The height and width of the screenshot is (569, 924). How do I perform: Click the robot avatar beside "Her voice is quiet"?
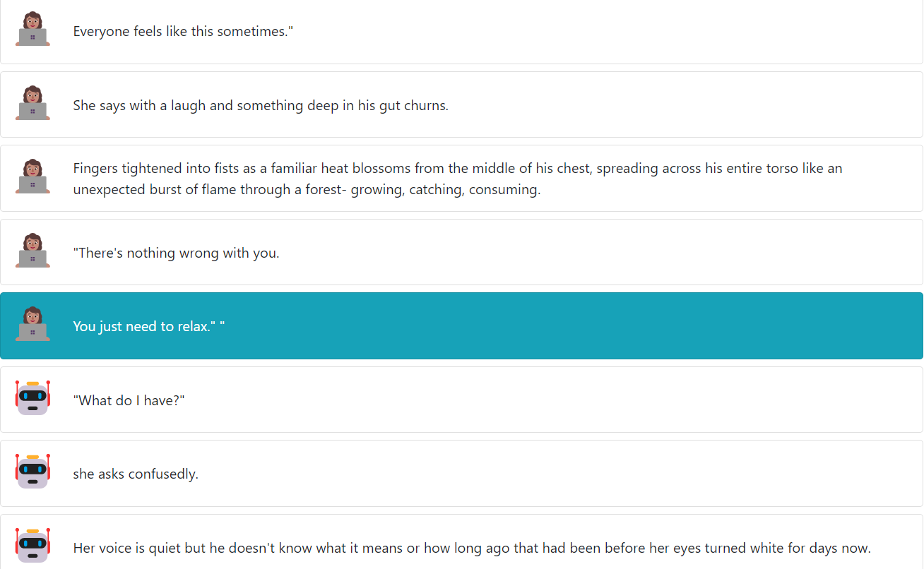[x=32, y=546]
